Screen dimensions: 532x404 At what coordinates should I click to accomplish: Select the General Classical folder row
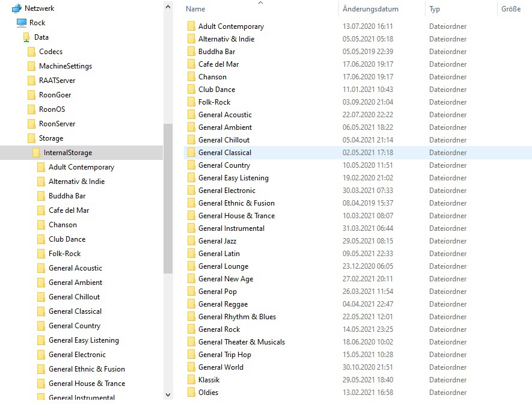tap(225, 153)
